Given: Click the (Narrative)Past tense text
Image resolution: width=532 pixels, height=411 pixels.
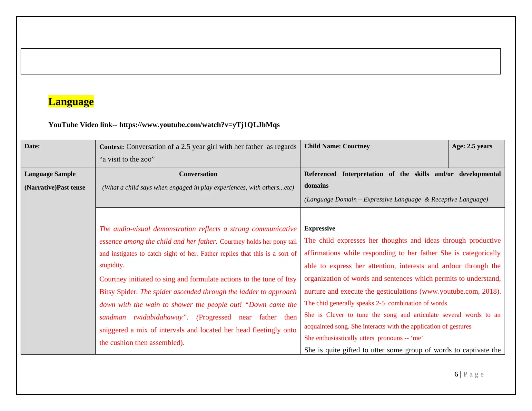Looking at the screenshot, I should (55, 188).
